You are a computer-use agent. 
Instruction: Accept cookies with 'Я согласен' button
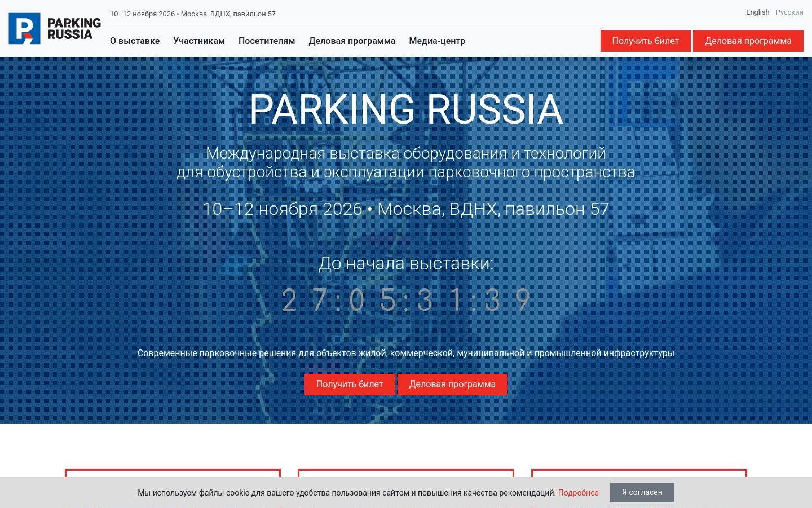[642, 492]
